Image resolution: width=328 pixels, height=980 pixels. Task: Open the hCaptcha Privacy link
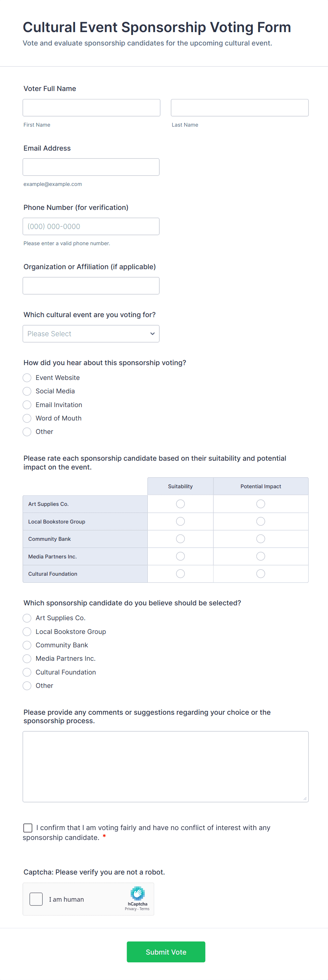(x=130, y=909)
